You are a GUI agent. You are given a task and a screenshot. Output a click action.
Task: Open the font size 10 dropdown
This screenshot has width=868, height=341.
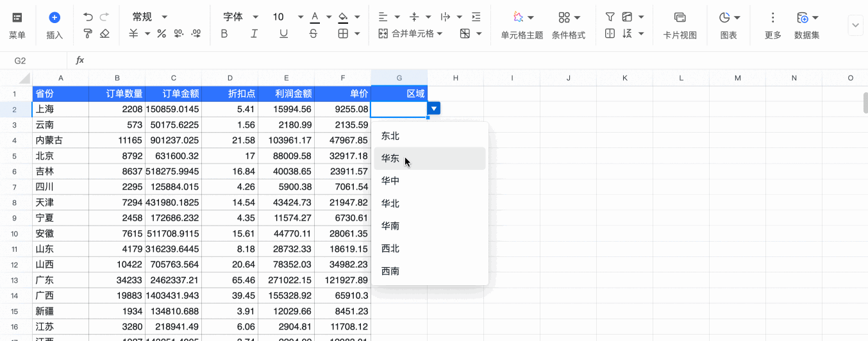point(288,17)
